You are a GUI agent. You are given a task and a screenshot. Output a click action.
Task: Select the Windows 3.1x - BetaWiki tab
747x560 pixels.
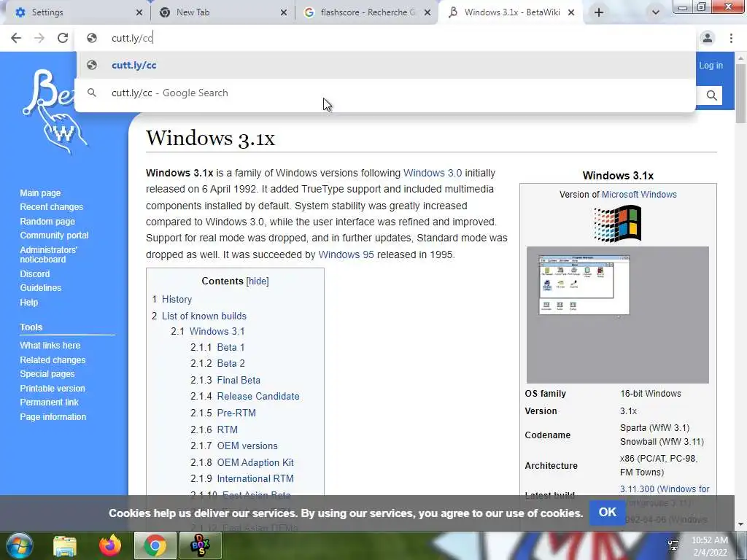(x=510, y=12)
